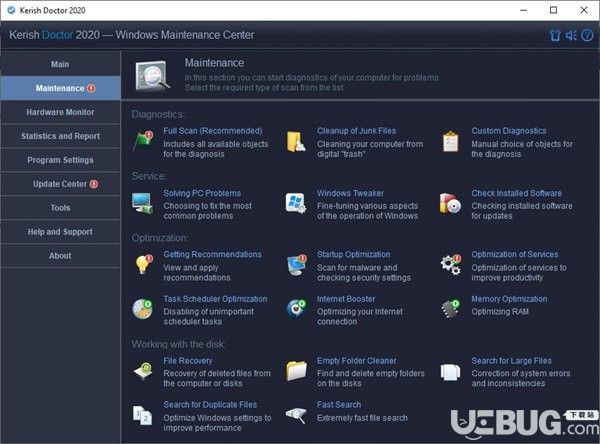Open Task Scheduler Optimization link
The width and height of the screenshot is (600, 444).
215,299
